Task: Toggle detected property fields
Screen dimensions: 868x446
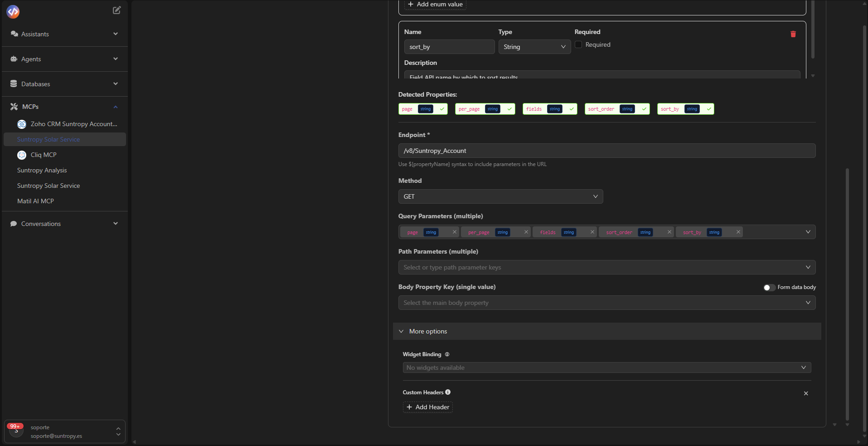Action: pos(550,109)
